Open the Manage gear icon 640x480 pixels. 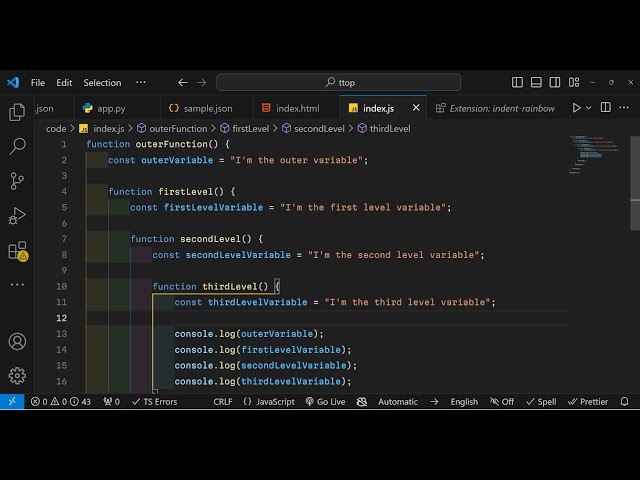[x=17, y=375]
